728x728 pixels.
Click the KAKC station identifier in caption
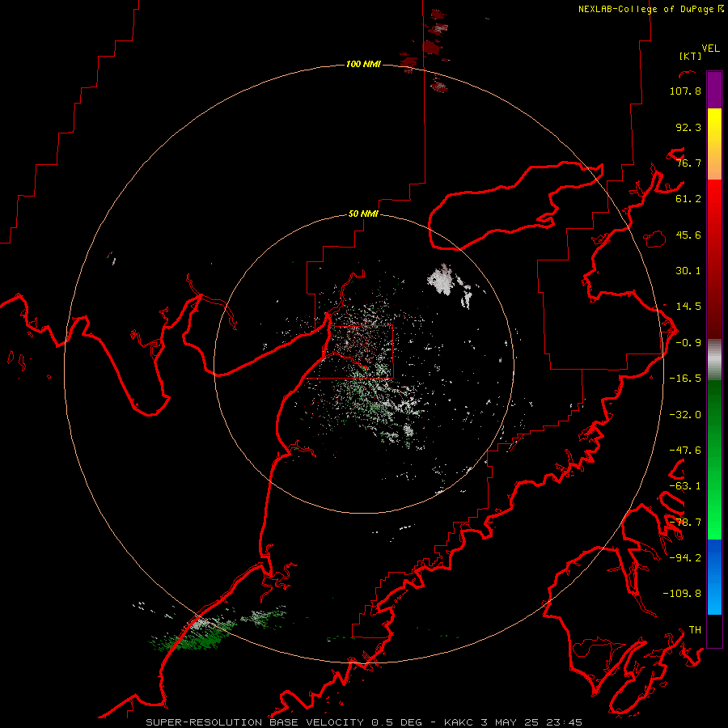click(x=459, y=722)
